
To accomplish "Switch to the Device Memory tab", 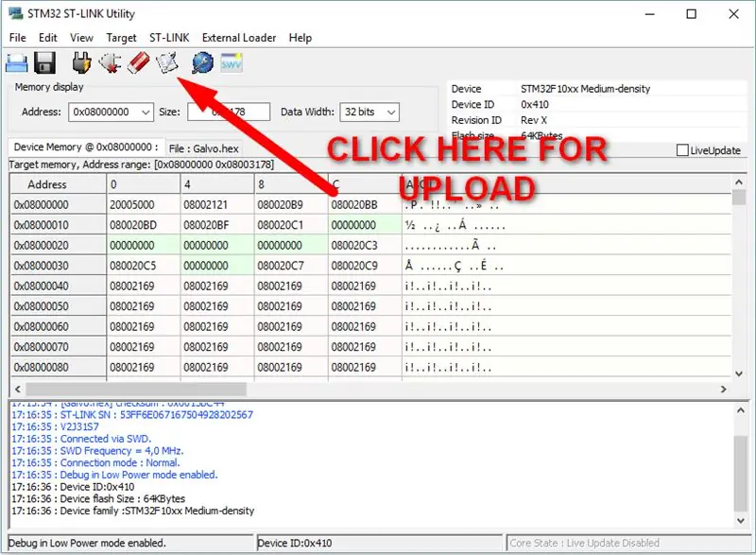I will (85, 147).
